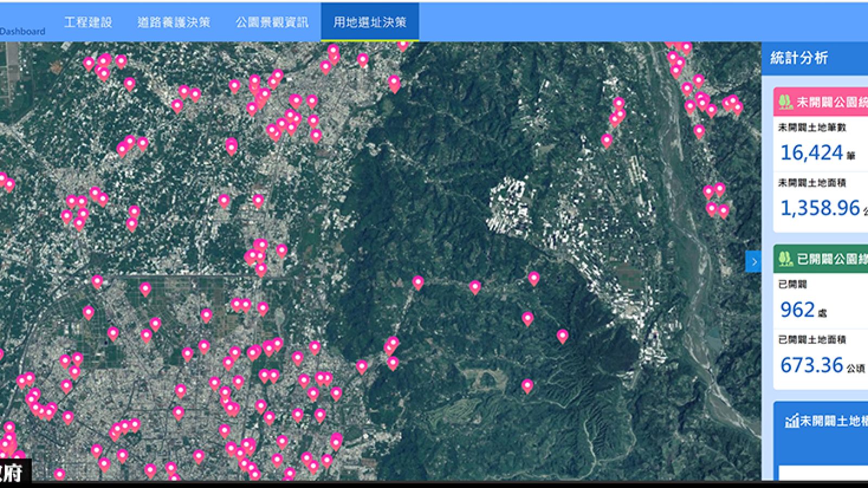Select the 16,424 undeveloped land count
Image resolution: width=868 pixels, height=488 pixels.
point(811,153)
